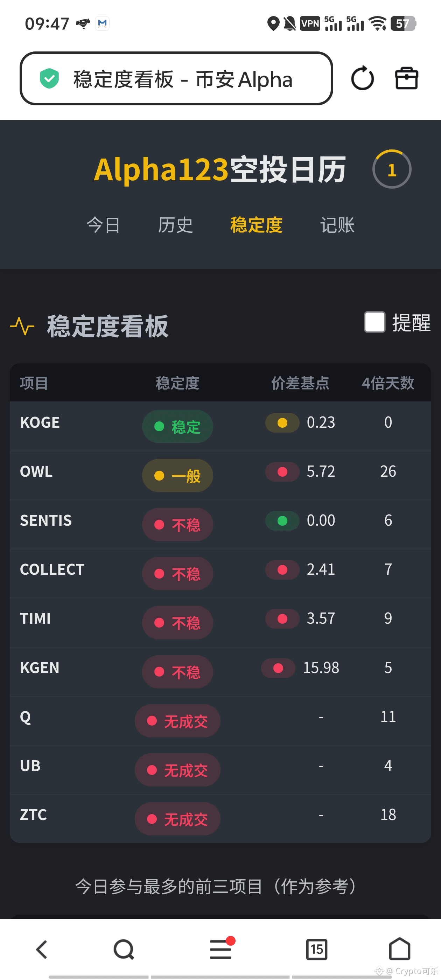Sort by 4倍天数 column header
Viewport: 441px width, 980px height.
[x=388, y=383]
